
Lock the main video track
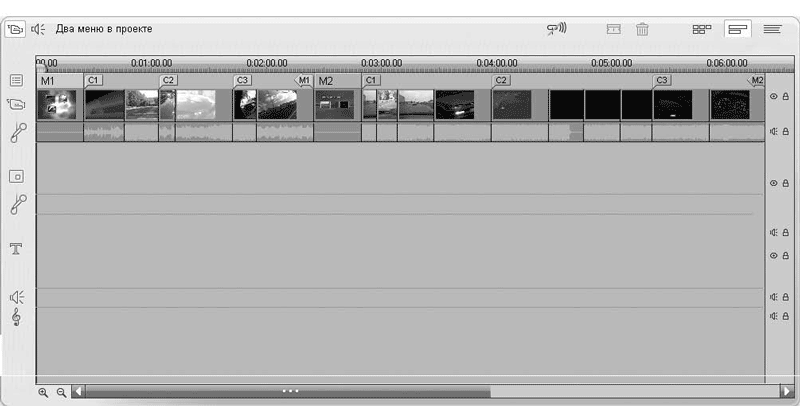tap(785, 97)
